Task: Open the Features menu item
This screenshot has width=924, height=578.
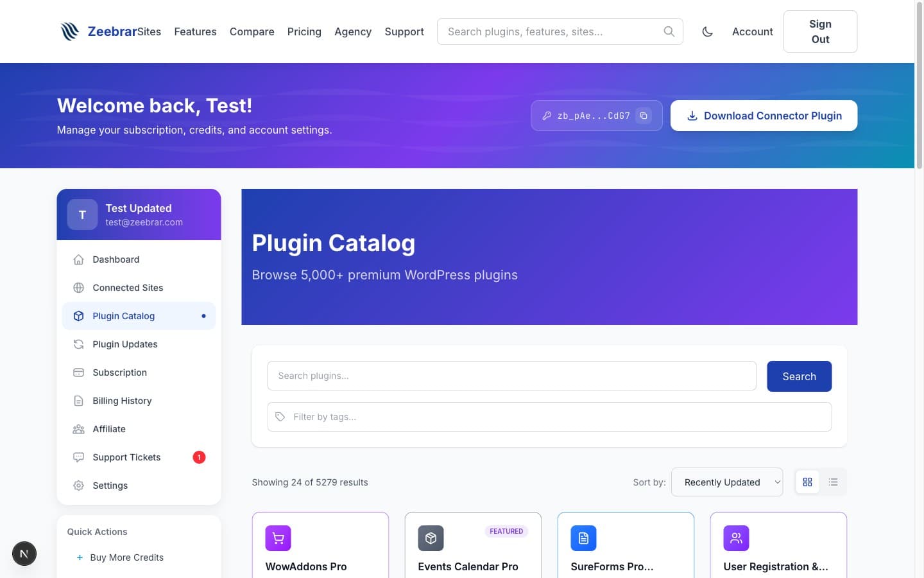Action: pos(195,31)
